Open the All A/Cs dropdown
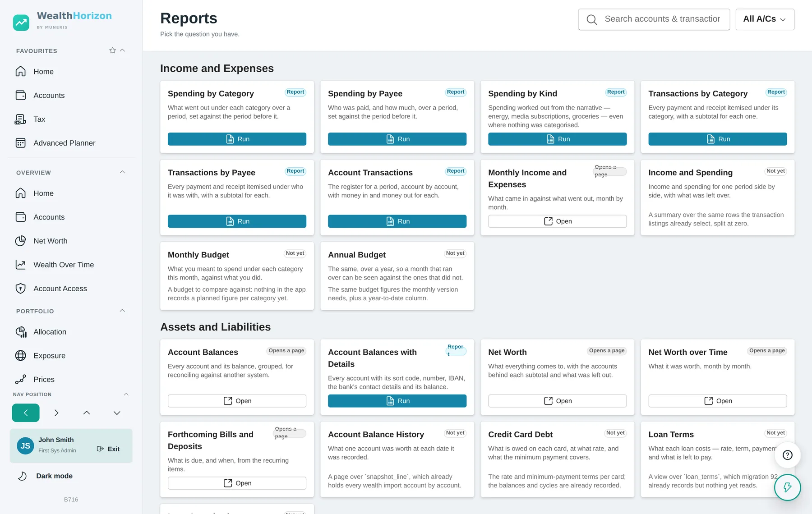The width and height of the screenshot is (812, 514). click(x=765, y=19)
